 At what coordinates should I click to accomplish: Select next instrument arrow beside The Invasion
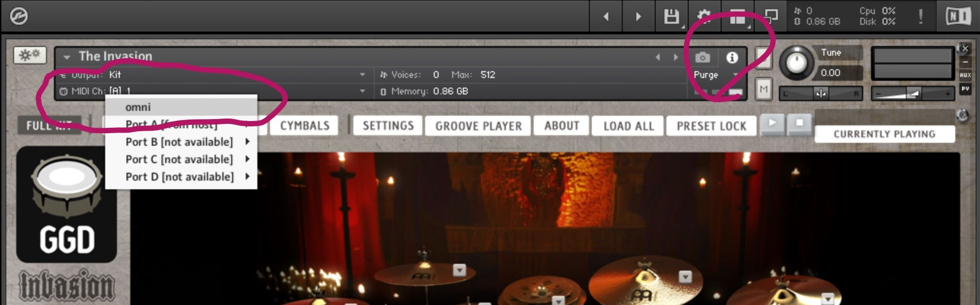(x=676, y=57)
